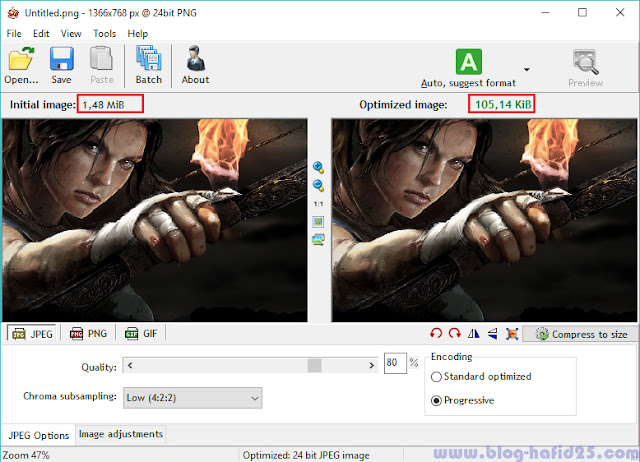Viewport: 640px width, 462px height.
Task: Open the View menu
Action: pyautogui.click(x=71, y=33)
